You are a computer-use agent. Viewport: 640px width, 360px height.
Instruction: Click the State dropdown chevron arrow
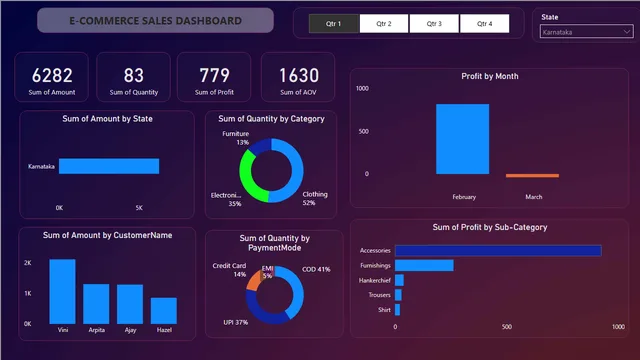[627, 32]
